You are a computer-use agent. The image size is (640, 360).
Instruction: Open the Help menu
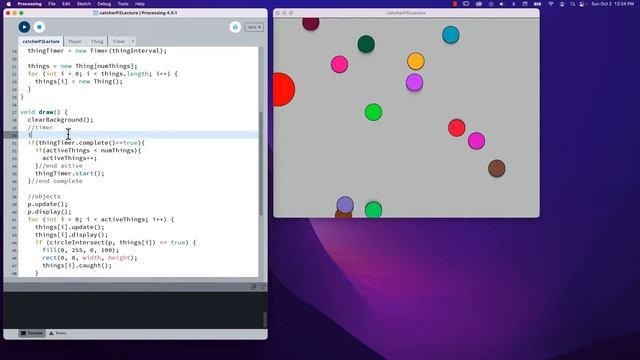[x=140, y=4]
